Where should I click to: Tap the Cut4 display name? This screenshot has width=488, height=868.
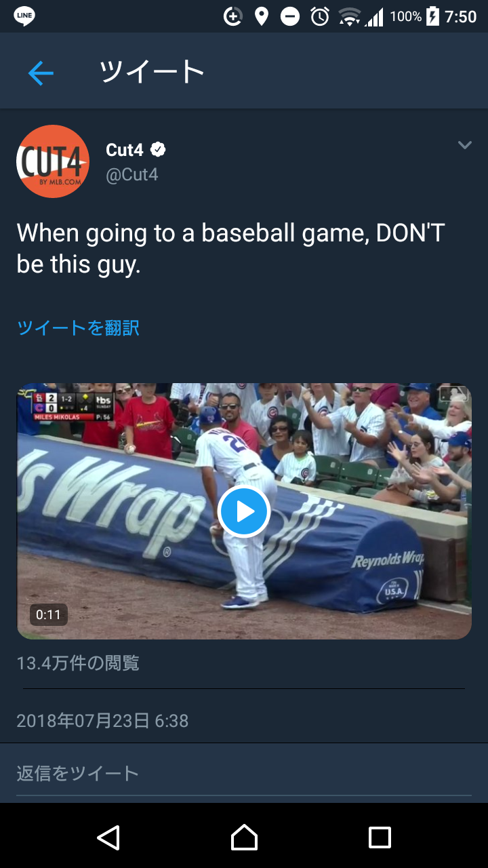(125, 150)
